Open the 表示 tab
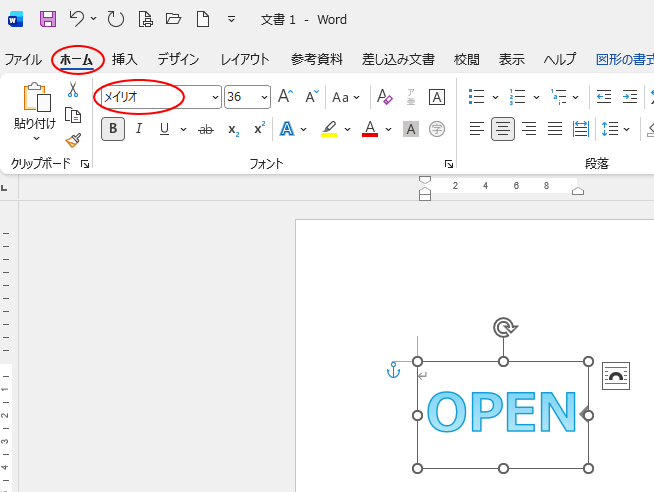 pyautogui.click(x=511, y=60)
